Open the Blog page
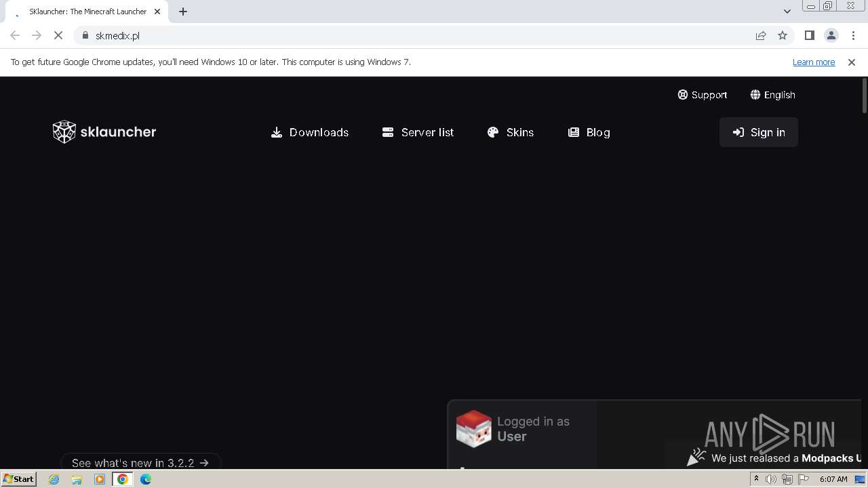This screenshot has height=488, width=868. (589, 132)
